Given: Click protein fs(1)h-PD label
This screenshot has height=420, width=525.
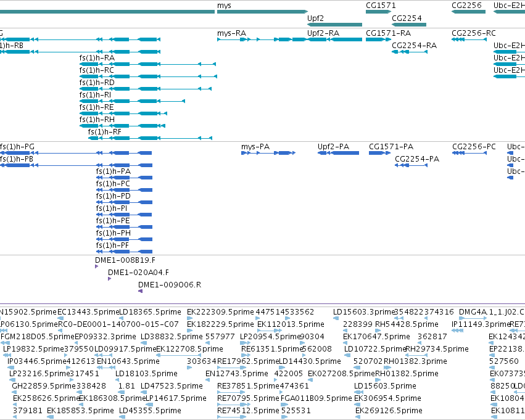Looking at the screenshot, I should click(x=113, y=197).
